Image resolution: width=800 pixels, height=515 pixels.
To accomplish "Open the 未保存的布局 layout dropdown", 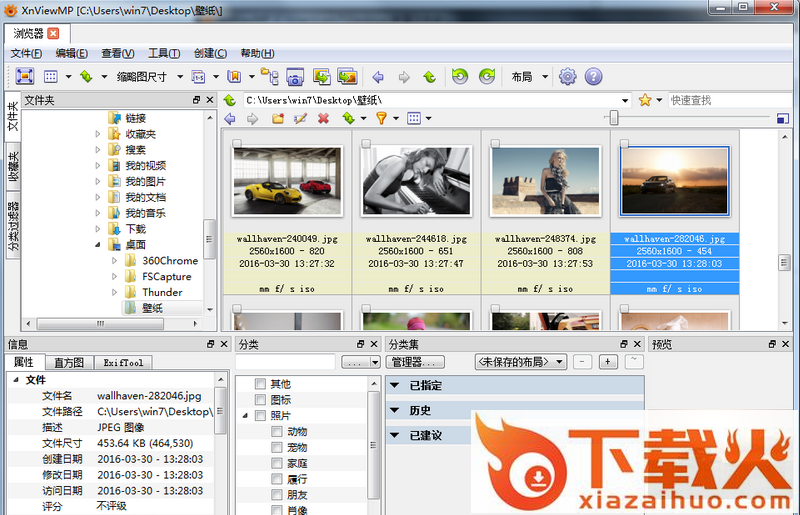I will click(x=520, y=361).
